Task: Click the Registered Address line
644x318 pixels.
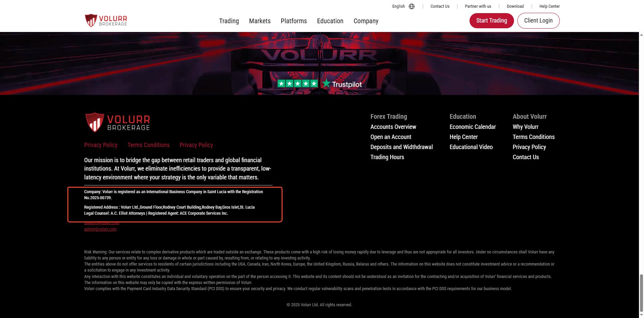Action: point(169,207)
